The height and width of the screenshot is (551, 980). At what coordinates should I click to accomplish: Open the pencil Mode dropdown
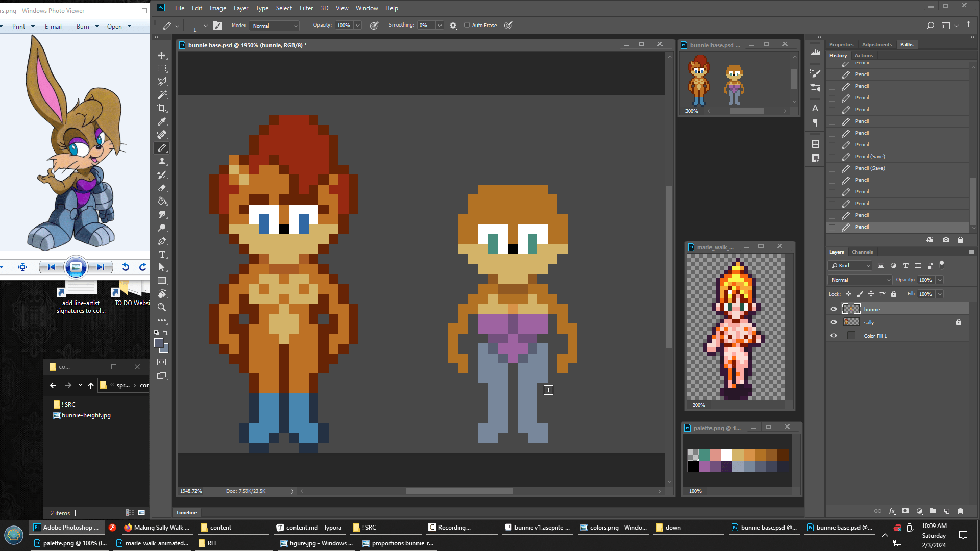[x=275, y=26]
